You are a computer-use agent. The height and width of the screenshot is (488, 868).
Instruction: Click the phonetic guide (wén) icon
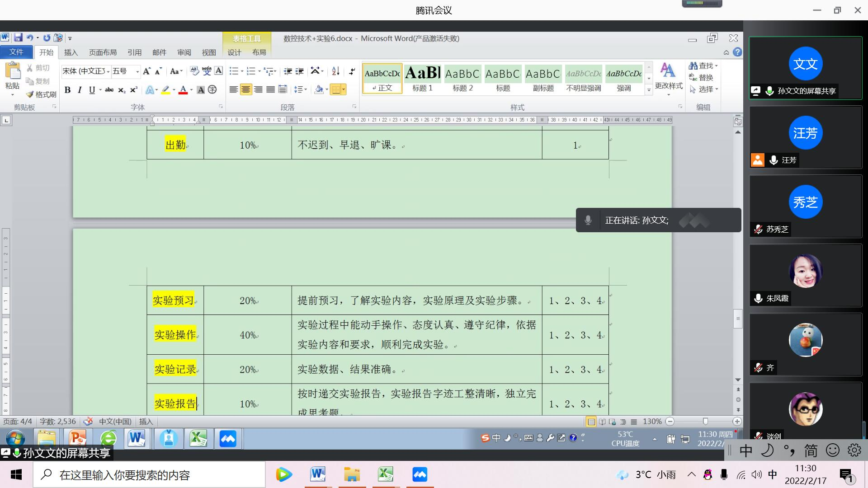point(207,71)
